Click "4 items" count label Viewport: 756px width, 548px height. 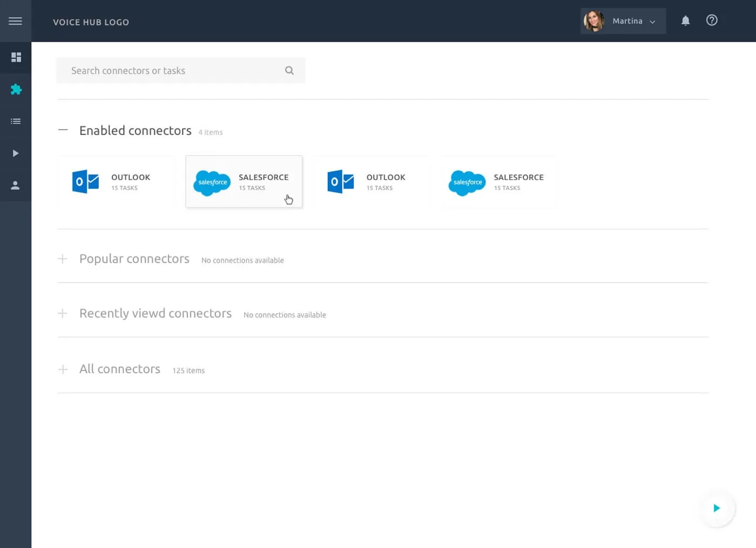(211, 132)
